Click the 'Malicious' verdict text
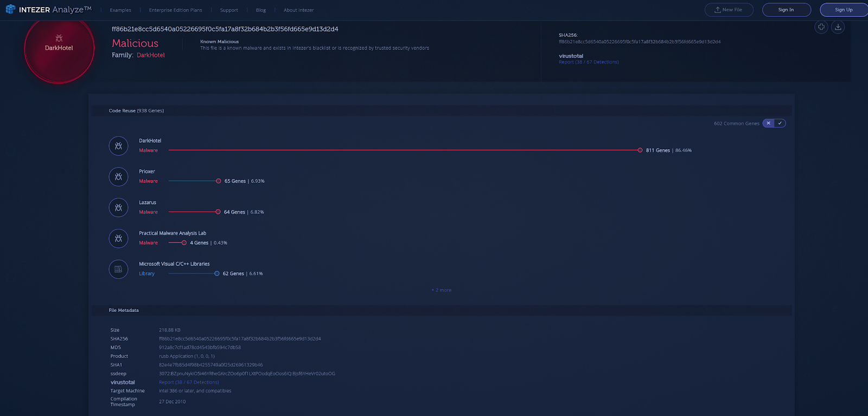The image size is (868, 416). tap(135, 43)
